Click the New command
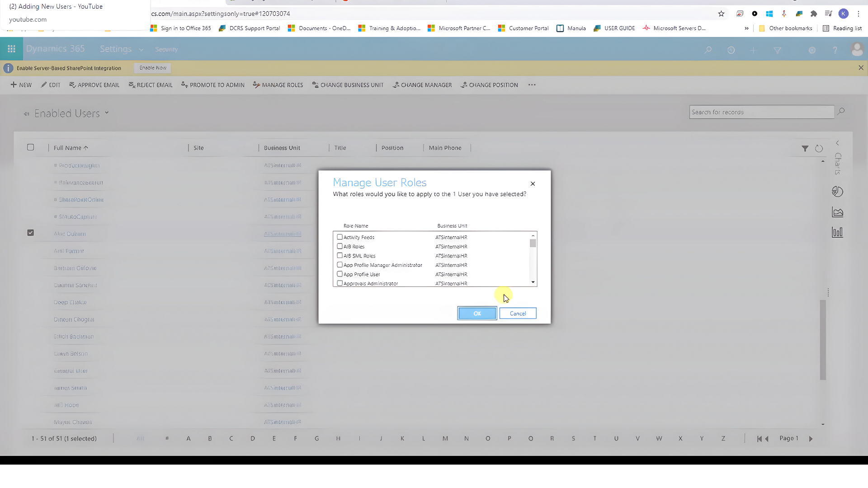This screenshot has width=868, height=488. click(21, 85)
